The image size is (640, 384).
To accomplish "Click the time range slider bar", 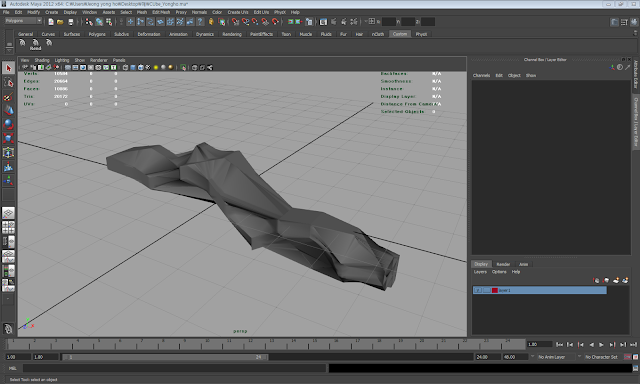I will 165,357.
